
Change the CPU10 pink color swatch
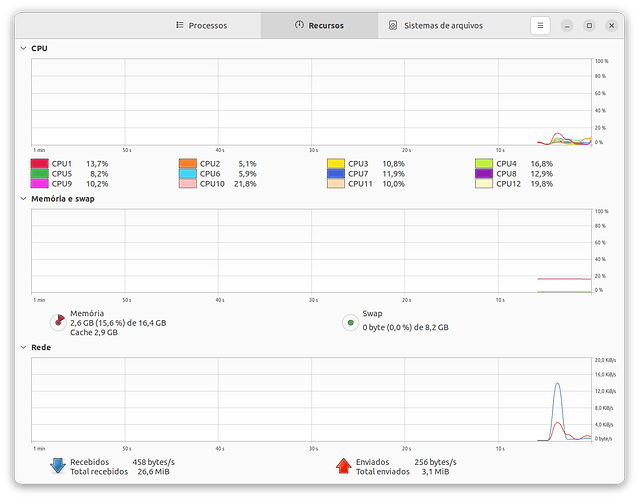188,183
